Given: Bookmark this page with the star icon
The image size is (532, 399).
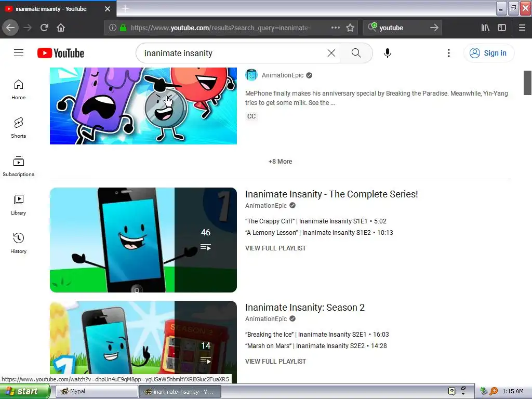Looking at the screenshot, I should [350, 28].
